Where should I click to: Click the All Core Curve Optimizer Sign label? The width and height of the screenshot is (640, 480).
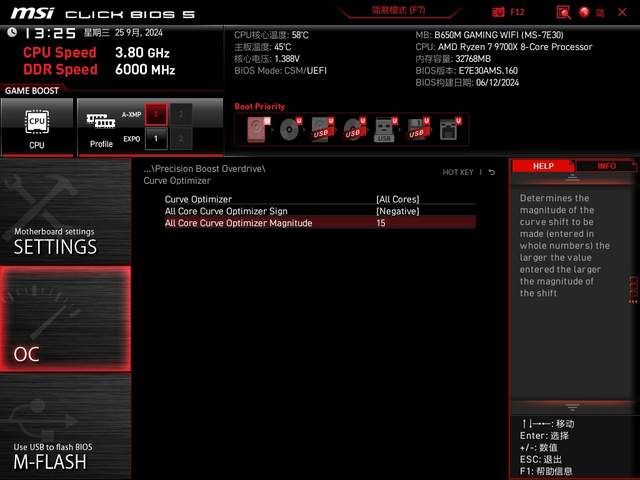point(226,211)
